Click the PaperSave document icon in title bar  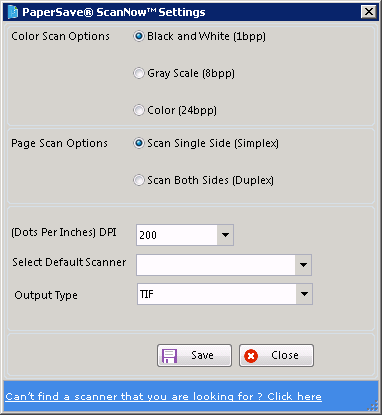[13, 12]
